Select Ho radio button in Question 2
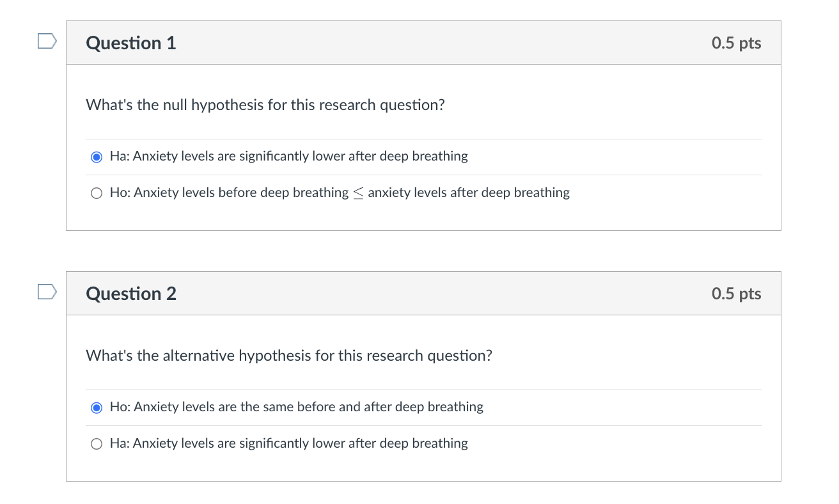839x504 pixels. [x=97, y=407]
